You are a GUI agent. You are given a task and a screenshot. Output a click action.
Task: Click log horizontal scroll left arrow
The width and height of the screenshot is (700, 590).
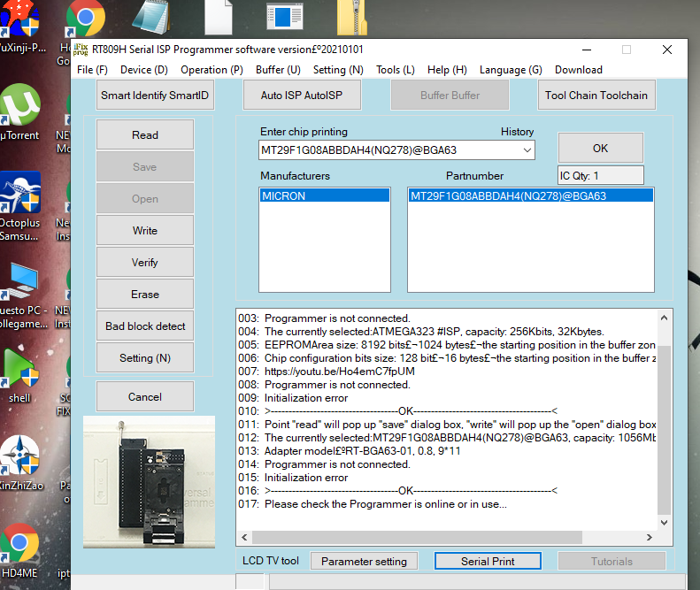[244, 537]
